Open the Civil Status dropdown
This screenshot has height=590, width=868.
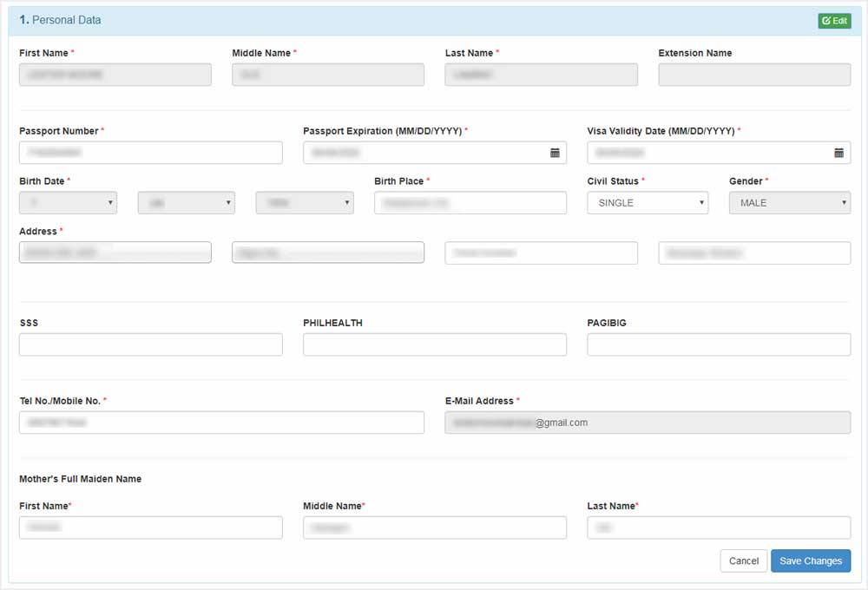(x=647, y=202)
